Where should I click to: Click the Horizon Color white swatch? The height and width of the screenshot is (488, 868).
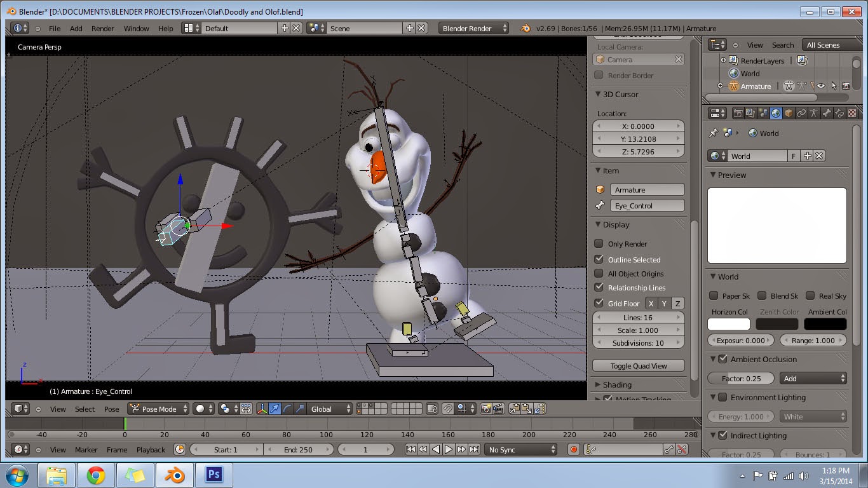point(729,324)
